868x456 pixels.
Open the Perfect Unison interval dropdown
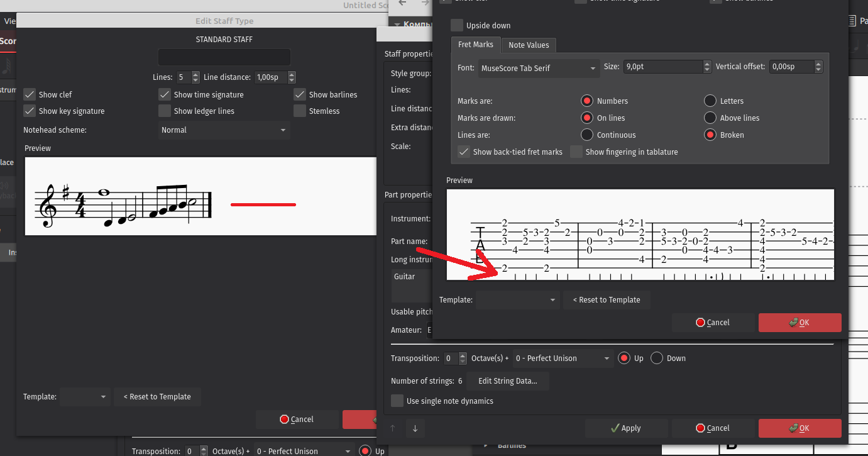click(563, 358)
